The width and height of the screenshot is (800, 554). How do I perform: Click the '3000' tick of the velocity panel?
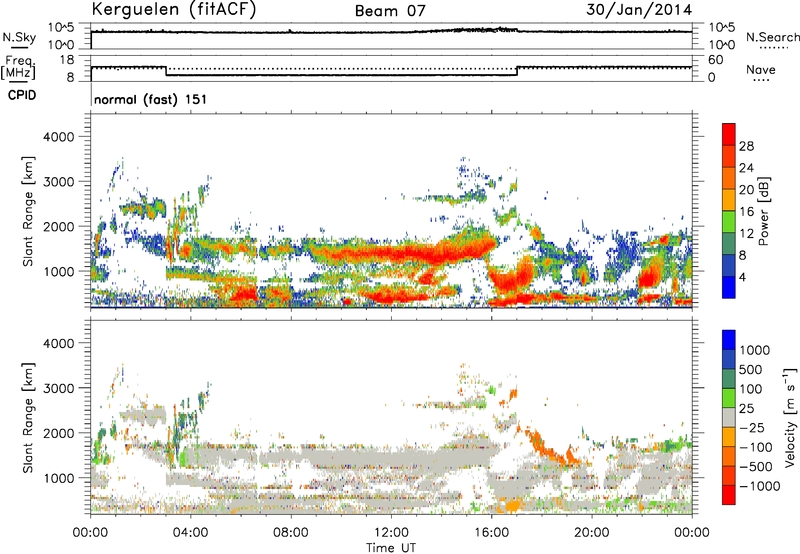58,388
